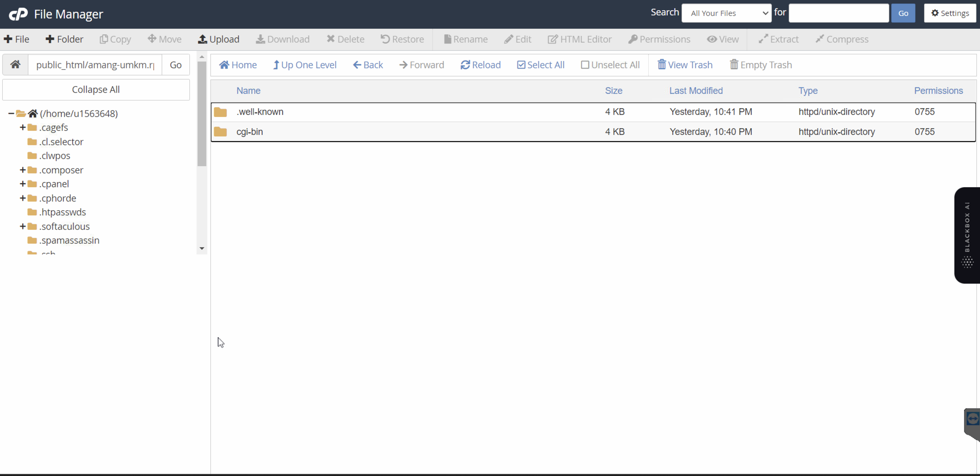
Task: Reload the file listing
Action: pos(481,65)
